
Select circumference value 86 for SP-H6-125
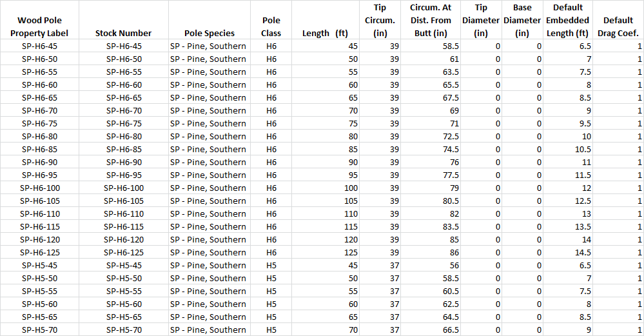click(x=431, y=253)
